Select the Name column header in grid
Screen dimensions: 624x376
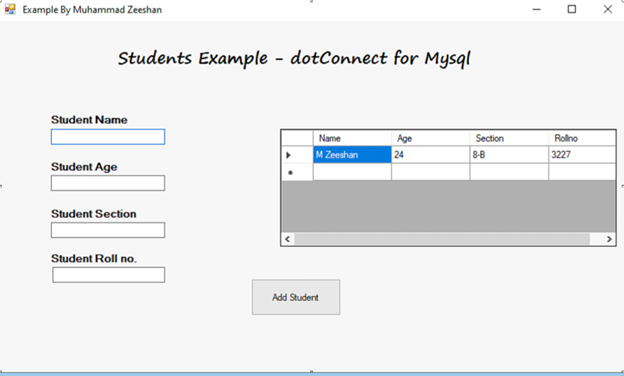(x=352, y=138)
